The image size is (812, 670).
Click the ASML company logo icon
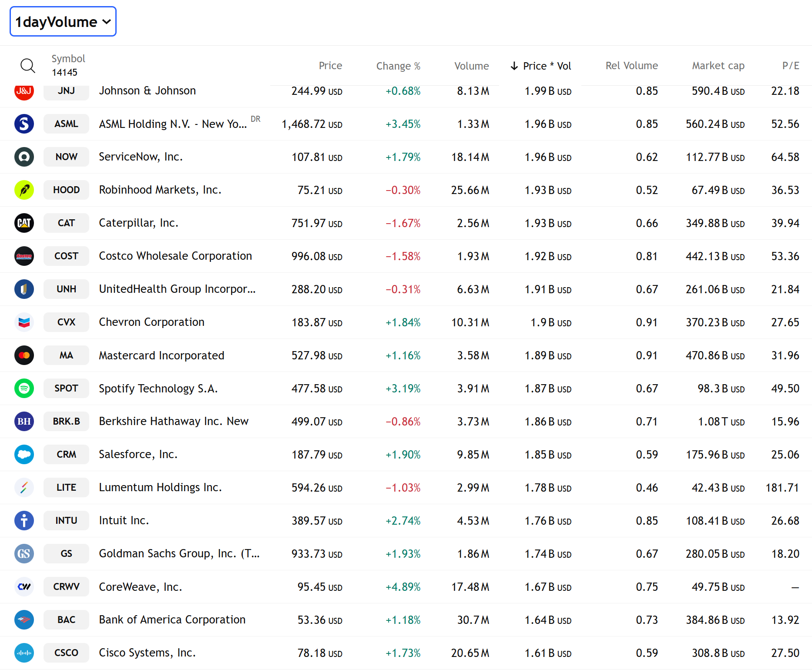click(24, 124)
